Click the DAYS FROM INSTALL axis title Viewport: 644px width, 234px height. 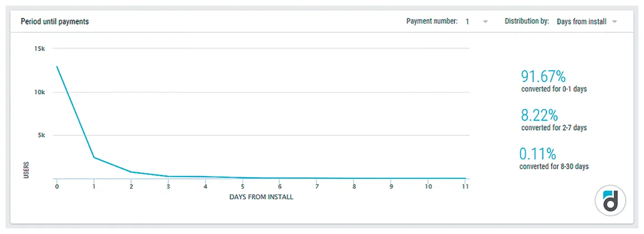(x=261, y=197)
